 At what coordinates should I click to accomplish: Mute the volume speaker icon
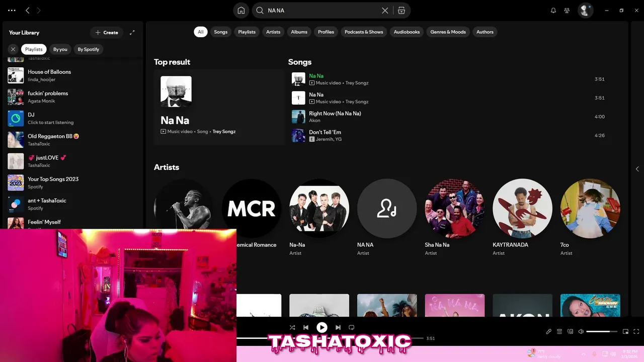click(x=581, y=331)
